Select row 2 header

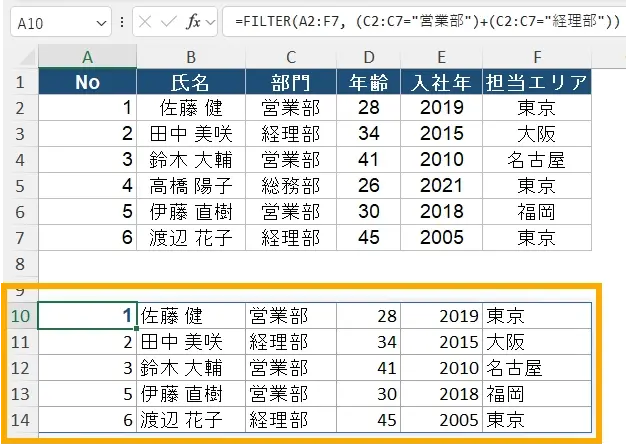click(x=20, y=108)
